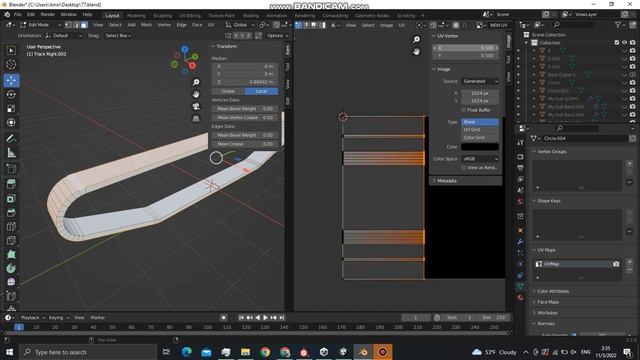Activate the Inset Faces tool

coord(11,198)
